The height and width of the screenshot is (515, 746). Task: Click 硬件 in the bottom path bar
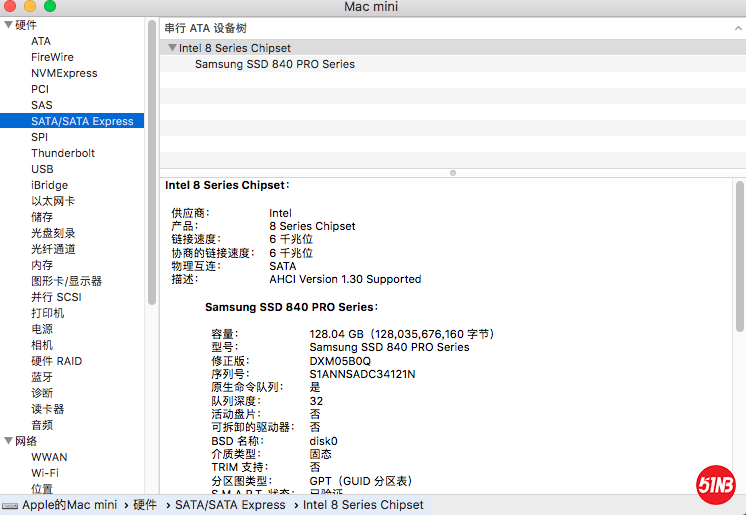[x=145, y=505]
